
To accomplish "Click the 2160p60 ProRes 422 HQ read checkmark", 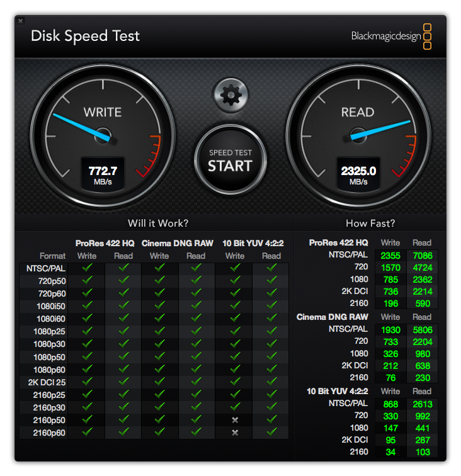I will point(123,432).
